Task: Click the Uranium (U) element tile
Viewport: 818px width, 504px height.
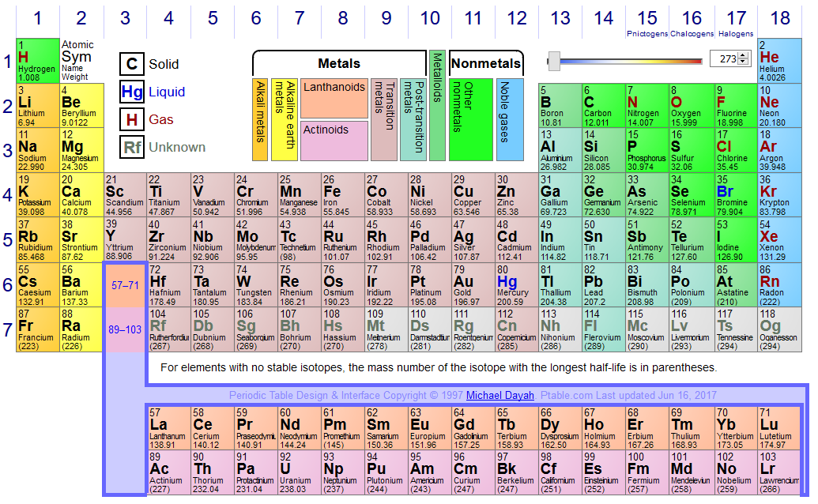Action: (x=299, y=473)
